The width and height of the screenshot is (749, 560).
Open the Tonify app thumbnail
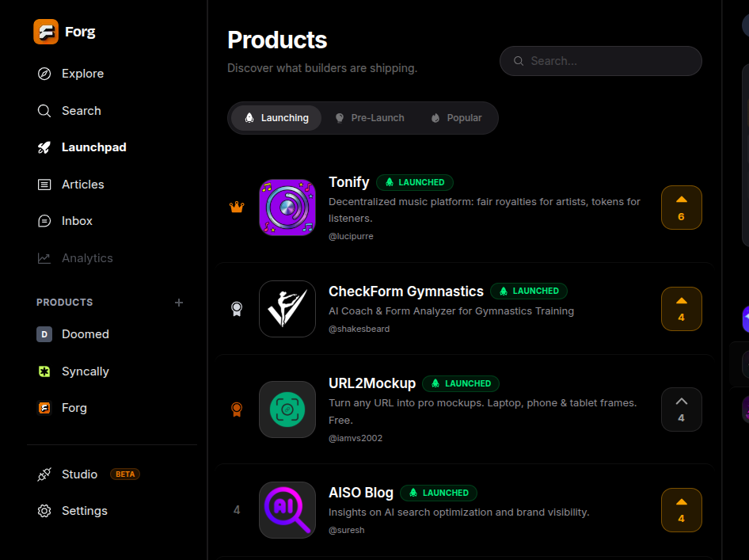pos(287,208)
